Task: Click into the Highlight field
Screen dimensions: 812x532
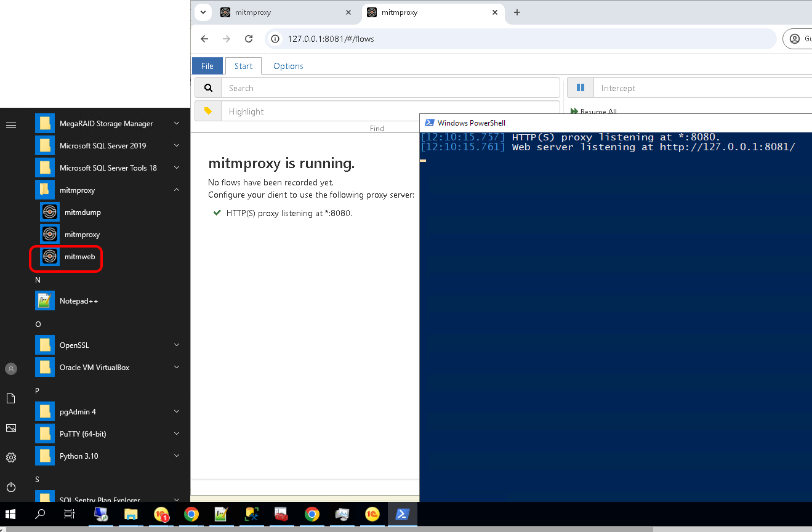Action: [390, 111]
